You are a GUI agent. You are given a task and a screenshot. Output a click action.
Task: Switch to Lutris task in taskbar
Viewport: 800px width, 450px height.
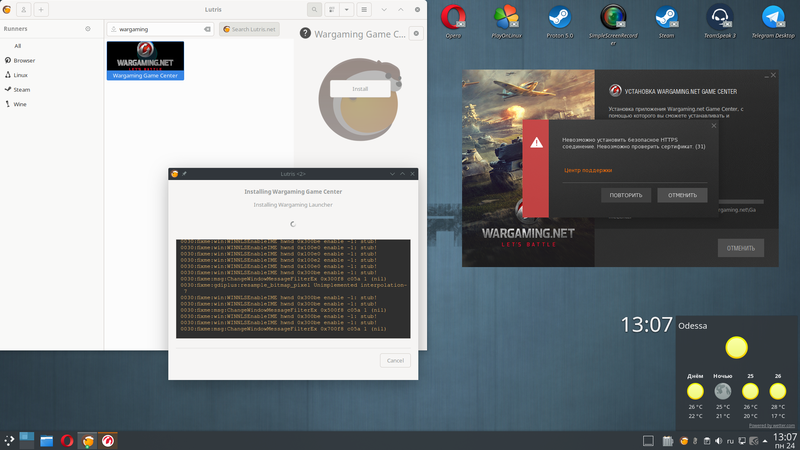[88, 441]
